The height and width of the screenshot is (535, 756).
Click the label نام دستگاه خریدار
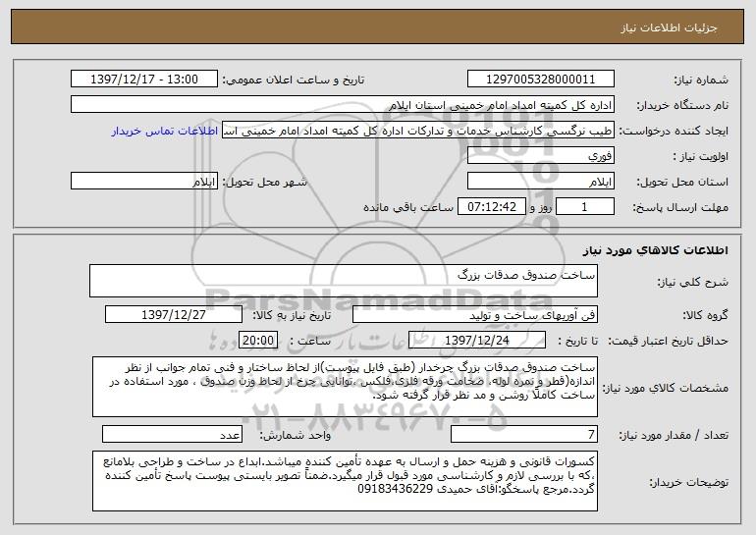coord(682,106)
